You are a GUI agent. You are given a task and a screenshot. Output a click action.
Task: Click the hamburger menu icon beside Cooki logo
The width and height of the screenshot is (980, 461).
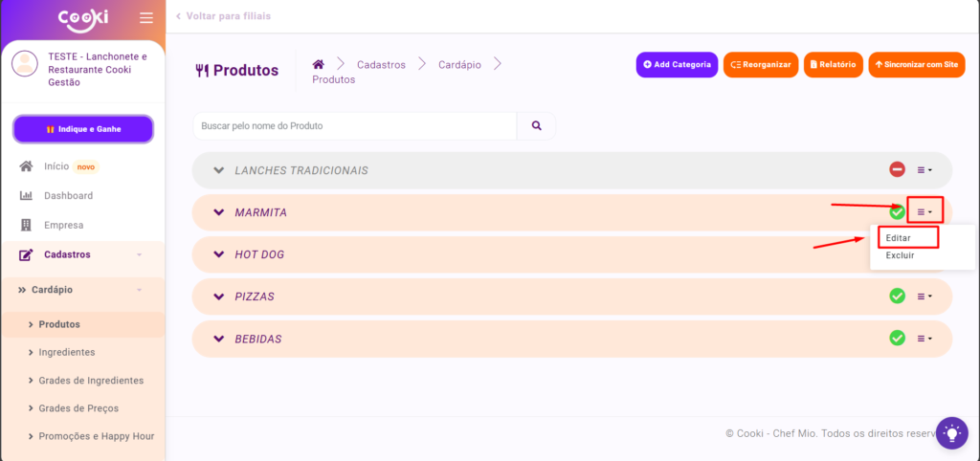(145, 18)
